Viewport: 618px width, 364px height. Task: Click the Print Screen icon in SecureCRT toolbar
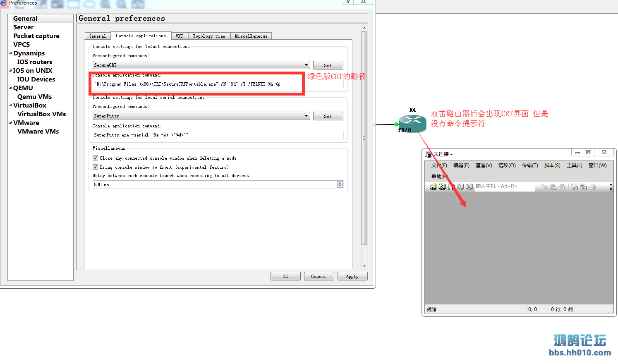[x=575, y=187]
